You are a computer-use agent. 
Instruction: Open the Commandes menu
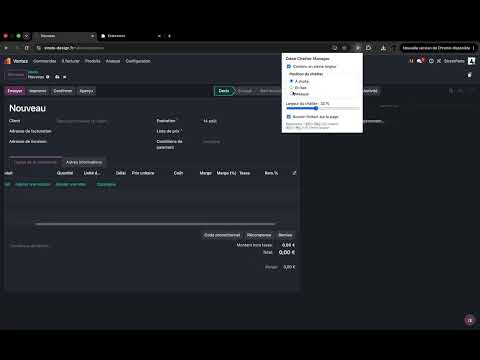45,61
